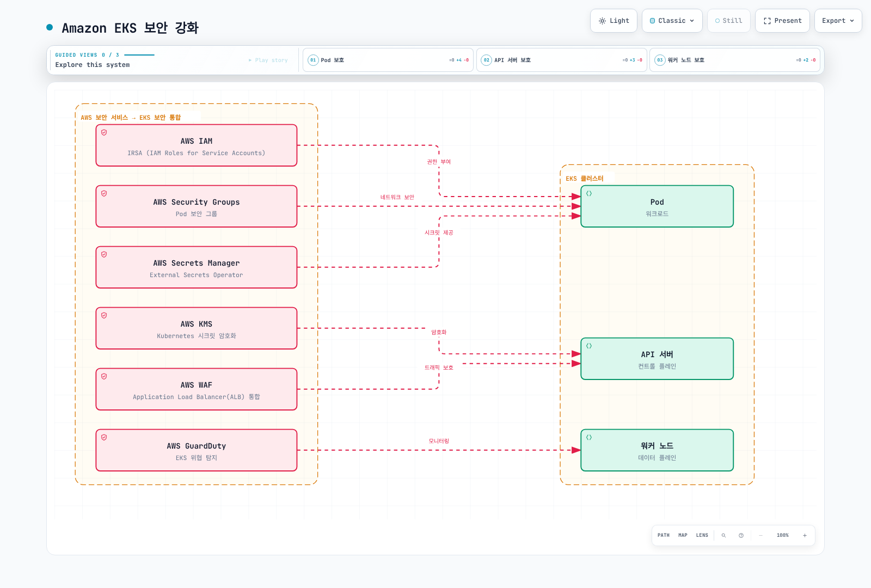Select the 워커 노드 node

[x=657, y=450]
